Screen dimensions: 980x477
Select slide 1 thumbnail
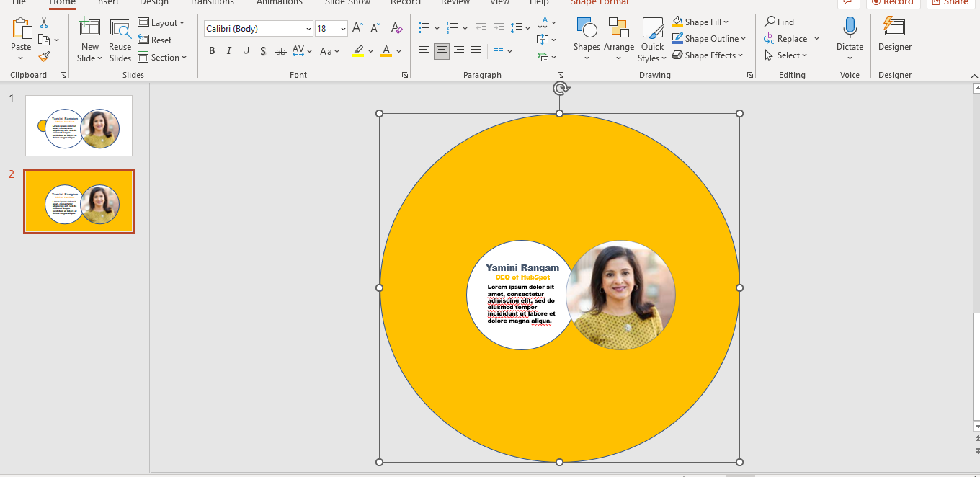(x=79, y=125)
